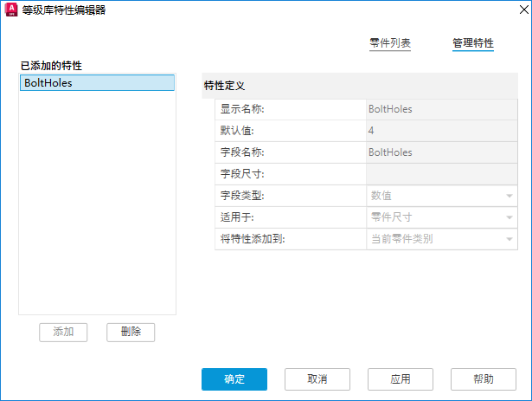Click the 应用 button
The width and height of the screenshot is (532, 401).
pos(400,379)
